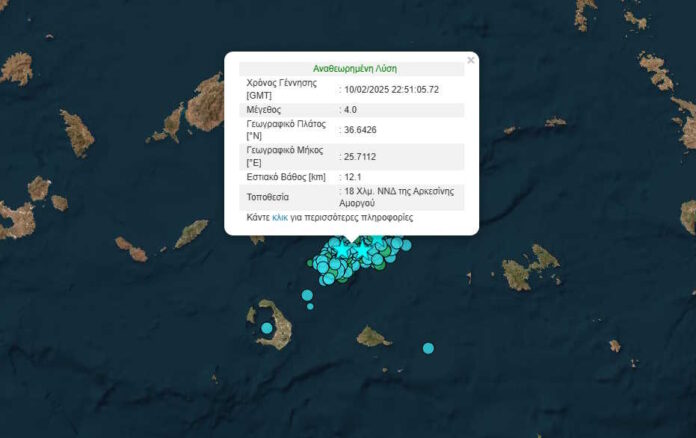Close the earthquake info popup
Viewport: 696px width, 438px height.
click(471, 60)
